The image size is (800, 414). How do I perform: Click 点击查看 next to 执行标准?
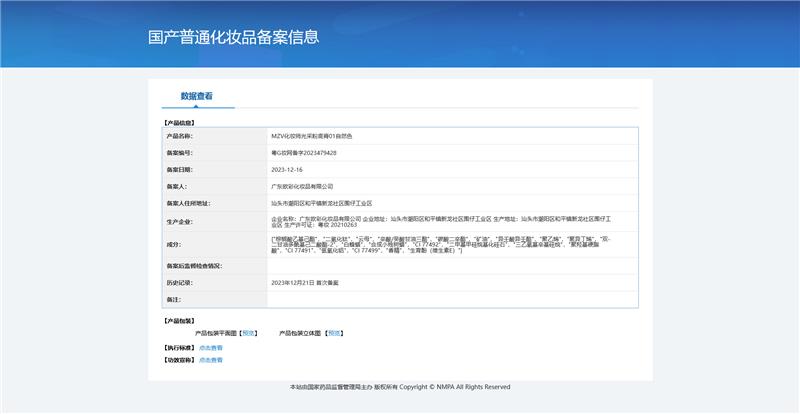[211, 348]
